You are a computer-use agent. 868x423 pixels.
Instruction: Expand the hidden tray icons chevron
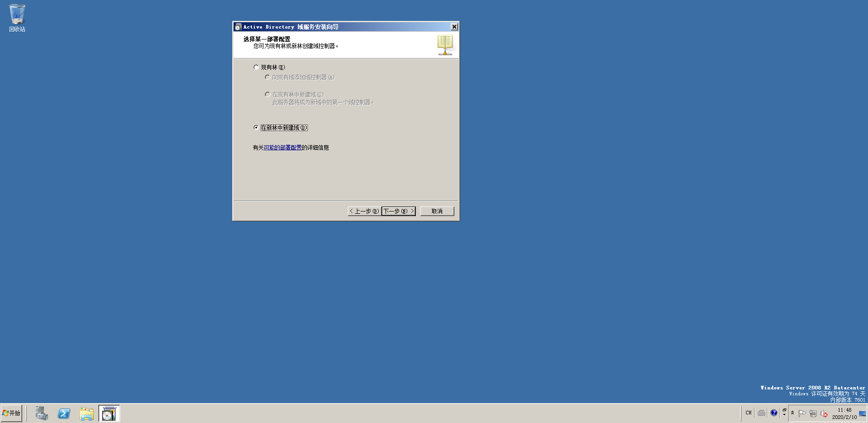coord(793,413)
